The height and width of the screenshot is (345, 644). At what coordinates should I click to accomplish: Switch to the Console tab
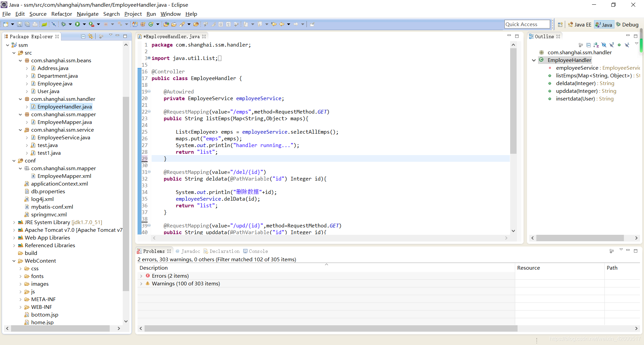(256, 251)
